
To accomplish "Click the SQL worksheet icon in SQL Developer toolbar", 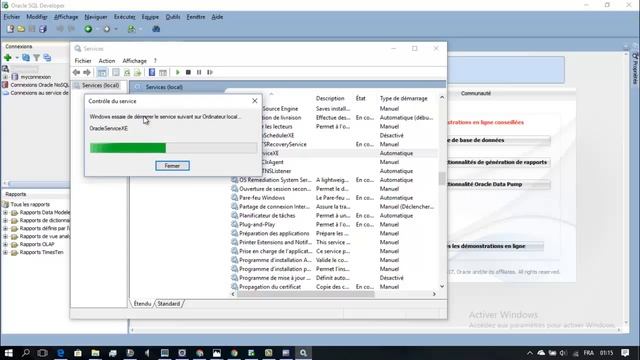I will (x=131, y=29).
